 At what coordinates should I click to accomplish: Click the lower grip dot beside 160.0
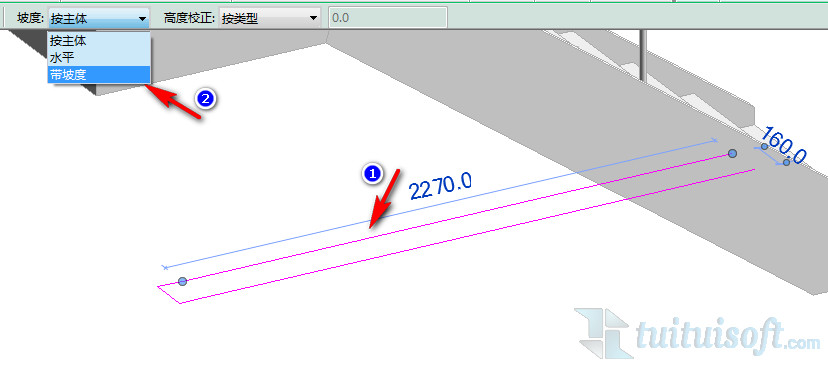pos(786,162)
